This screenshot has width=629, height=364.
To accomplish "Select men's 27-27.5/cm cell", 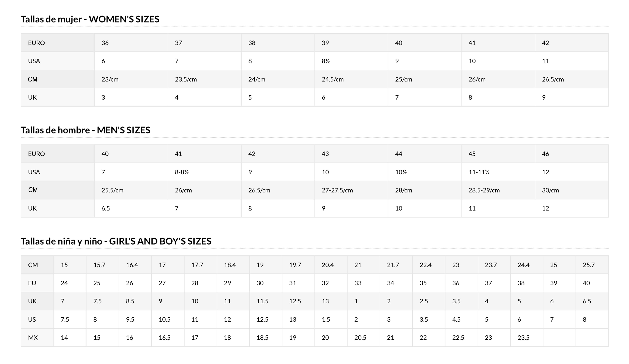I will [351, 190].
